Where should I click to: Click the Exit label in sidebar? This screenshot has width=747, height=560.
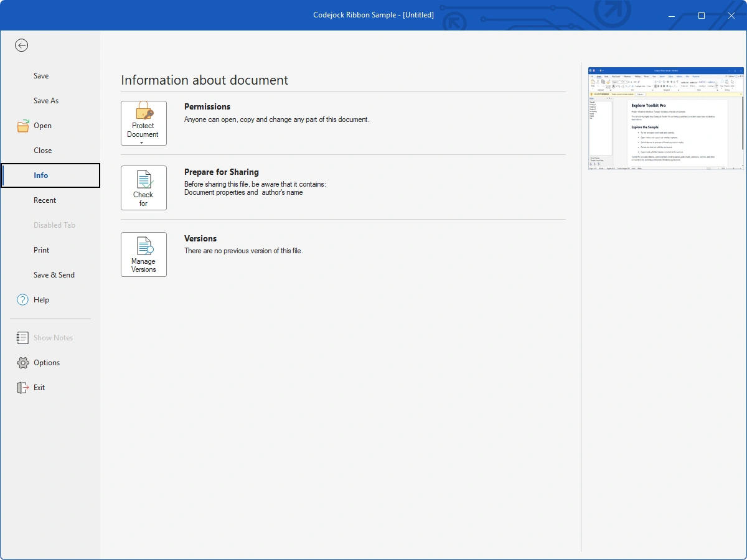point(39,388)
